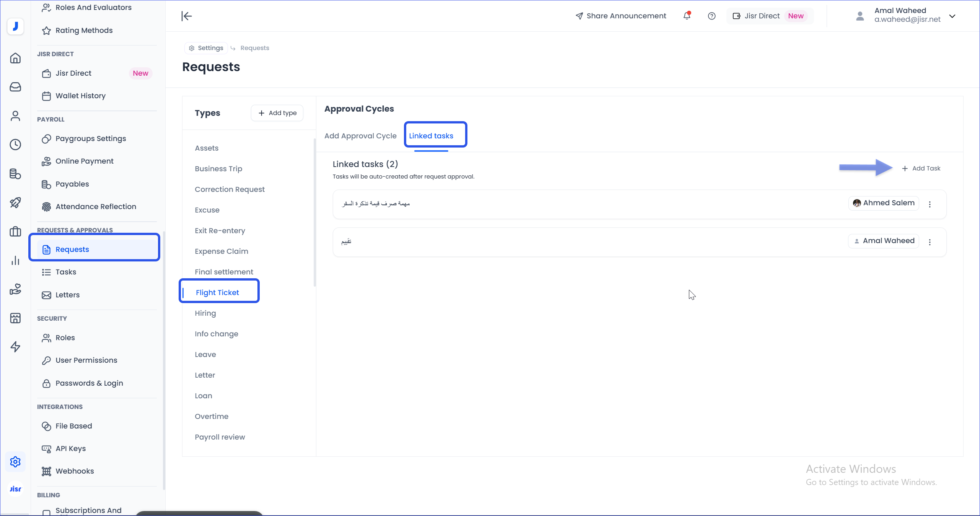Viewport: 980px width, 516px height.
Task: Click the Add type button
Action: tap(277, 113)
